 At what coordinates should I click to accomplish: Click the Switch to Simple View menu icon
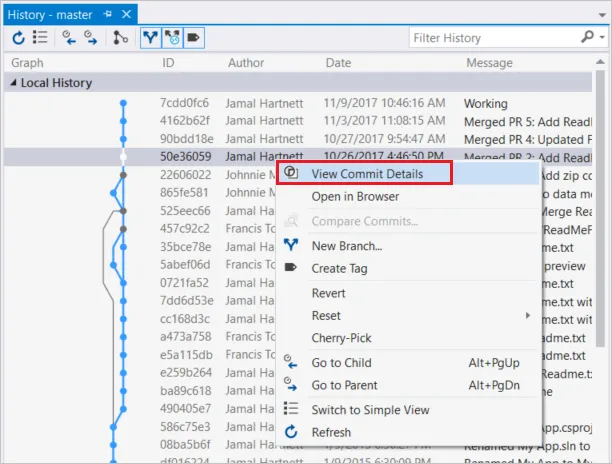coord(291,409)
